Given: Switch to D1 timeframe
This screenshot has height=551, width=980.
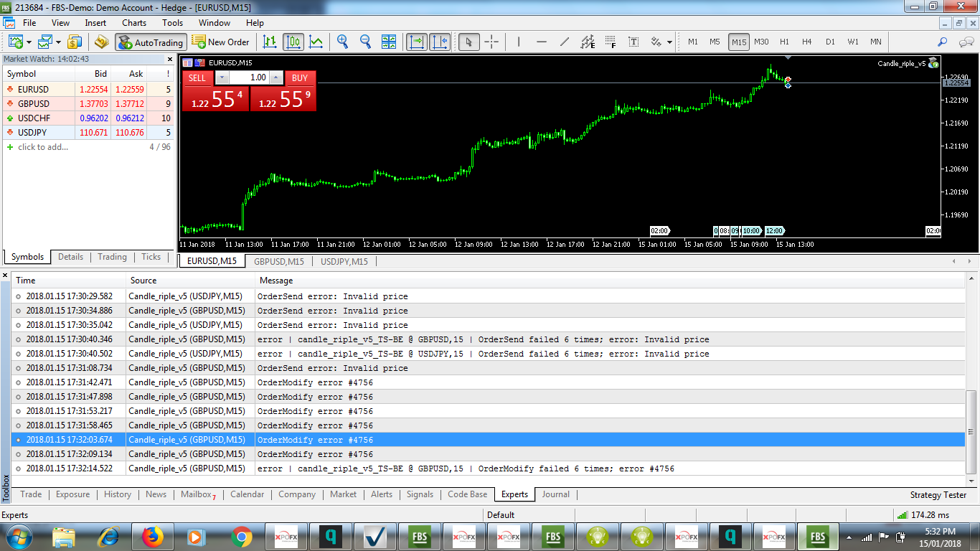Looking at the screenshot, I should (830, 42).
